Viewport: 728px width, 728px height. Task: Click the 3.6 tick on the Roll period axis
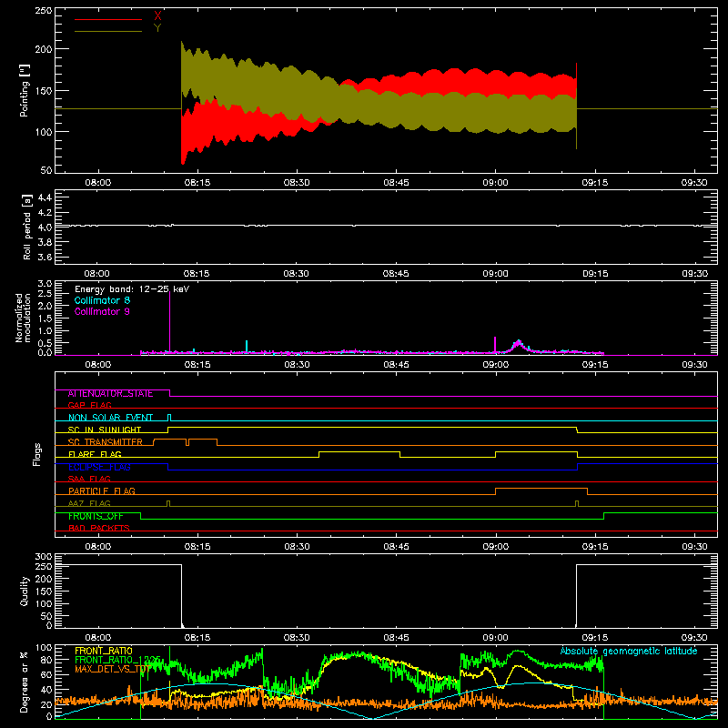45,258
